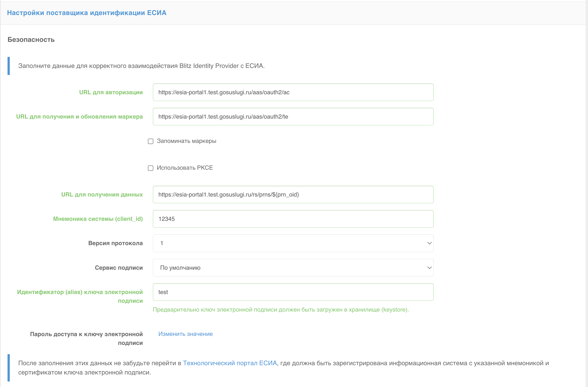This screenshot has height=387, width=588.
Task: Click the По умолчанию dropdown chevron
Action: (429, 268)
